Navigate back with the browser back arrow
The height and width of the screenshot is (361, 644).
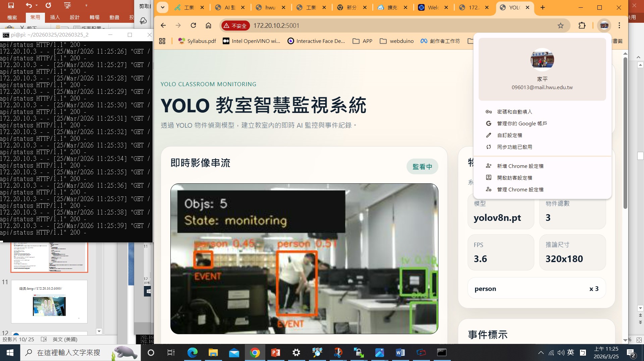[x=163, y=25]
